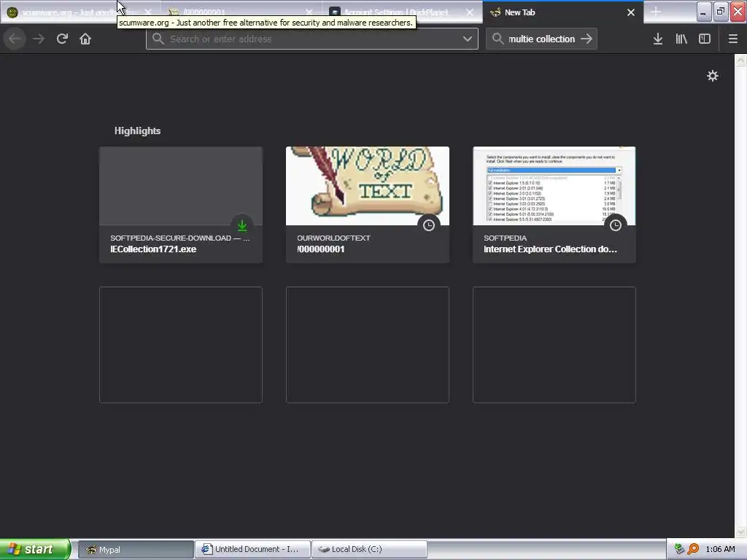The image size is (747, 560).
Task: Open the Downloads panel
Action: 658,39
